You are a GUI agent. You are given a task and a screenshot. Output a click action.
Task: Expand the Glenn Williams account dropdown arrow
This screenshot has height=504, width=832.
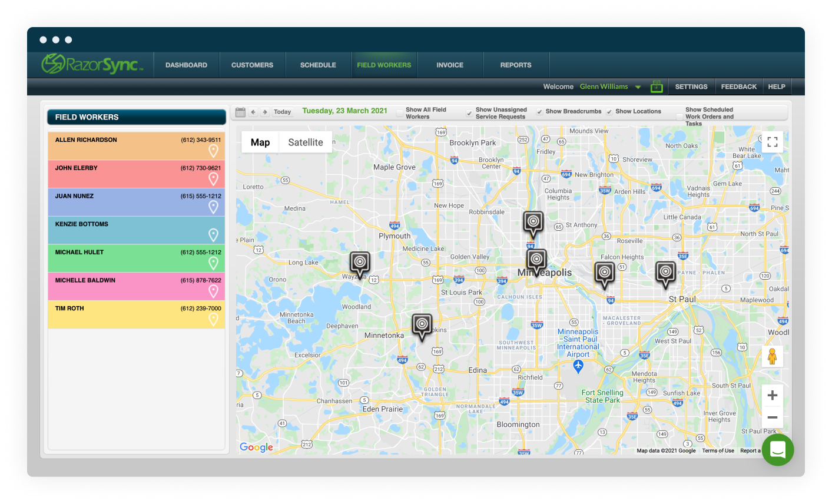pyautogui.click(x=638, y=87)
